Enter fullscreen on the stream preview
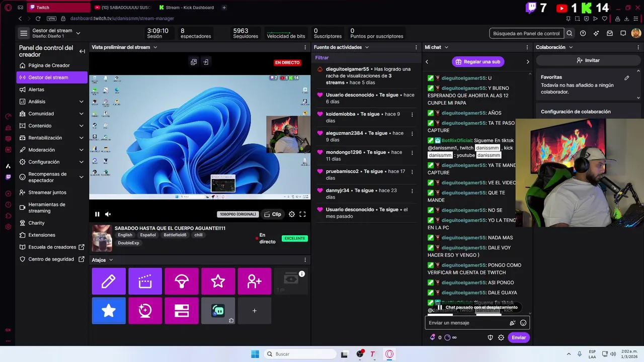The width and height of the screenshot is (644, 362). click(302, 214)
